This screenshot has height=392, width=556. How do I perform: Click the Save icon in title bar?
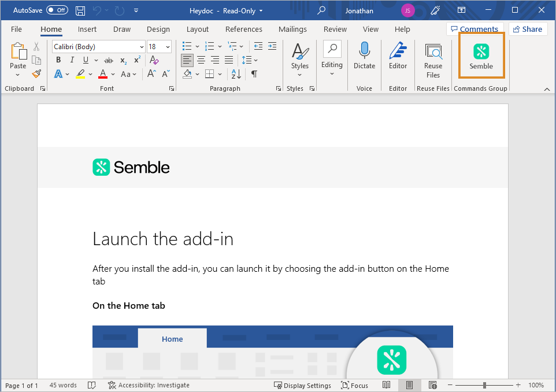tap(80, 10)
